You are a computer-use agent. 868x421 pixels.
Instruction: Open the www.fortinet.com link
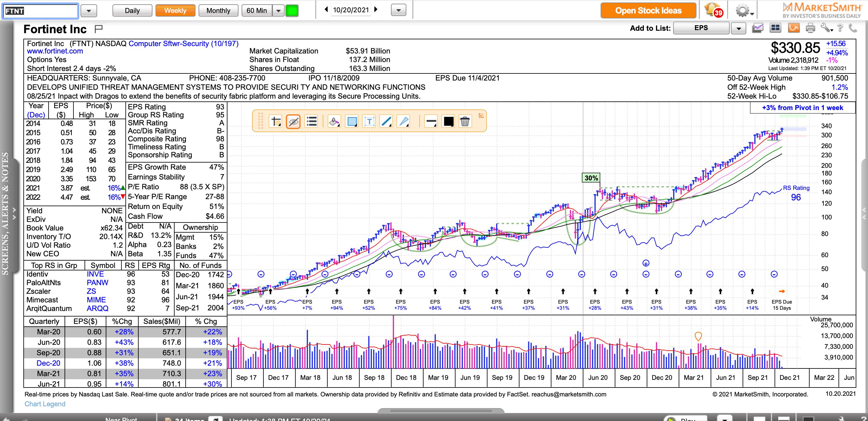coord(55,51)
